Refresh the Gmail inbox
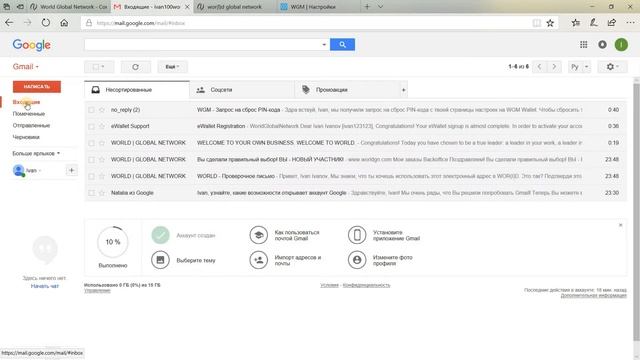This screenshot has height=360, width=640. point(136,67)
